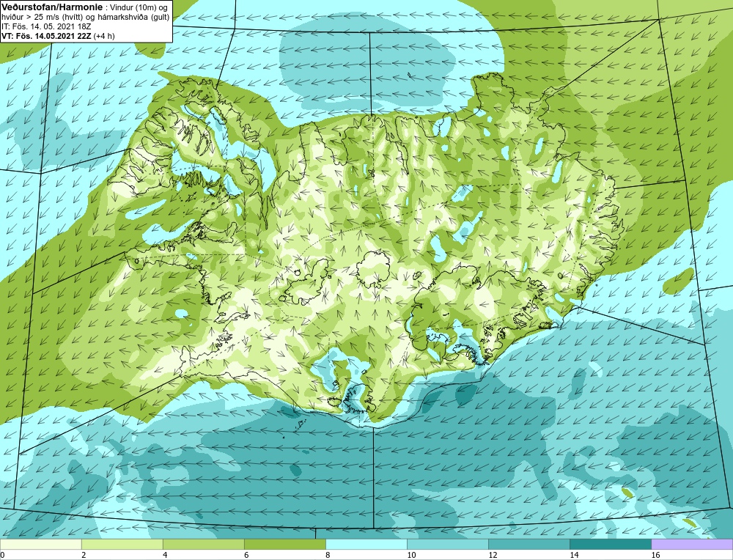Click the legend value label 16

click(656, 555)
